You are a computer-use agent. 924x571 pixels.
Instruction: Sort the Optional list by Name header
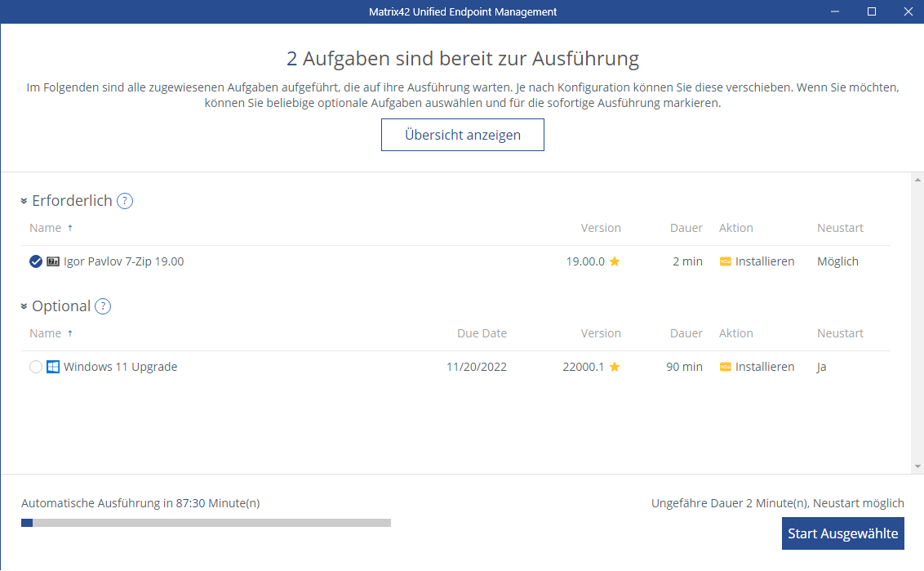click(x=46, y=334)
